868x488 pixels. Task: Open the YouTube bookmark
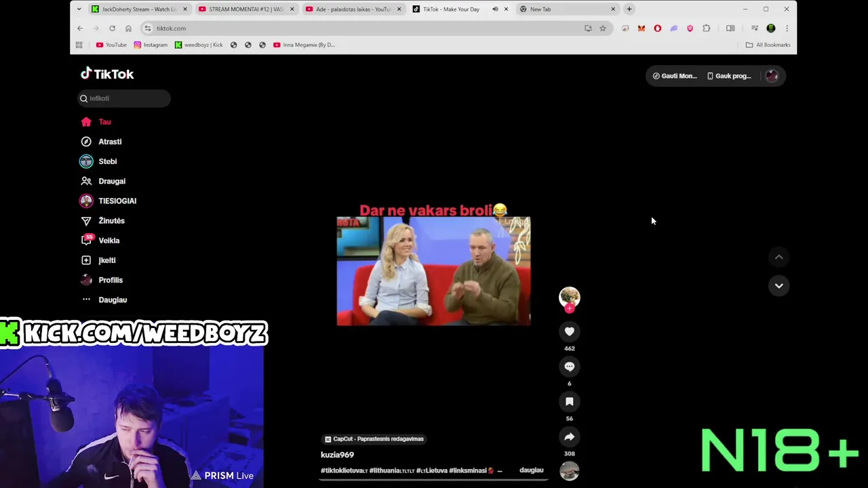coord(111,45)
